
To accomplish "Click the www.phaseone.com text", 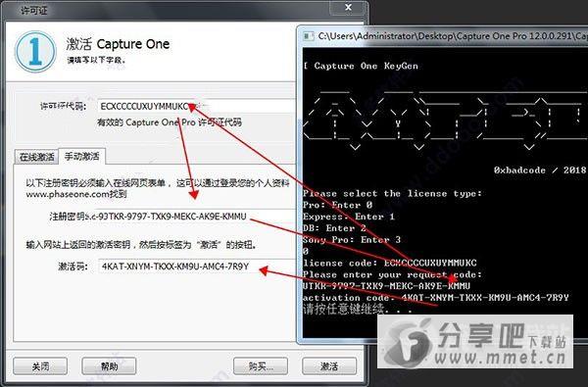I will pos(68,194).
